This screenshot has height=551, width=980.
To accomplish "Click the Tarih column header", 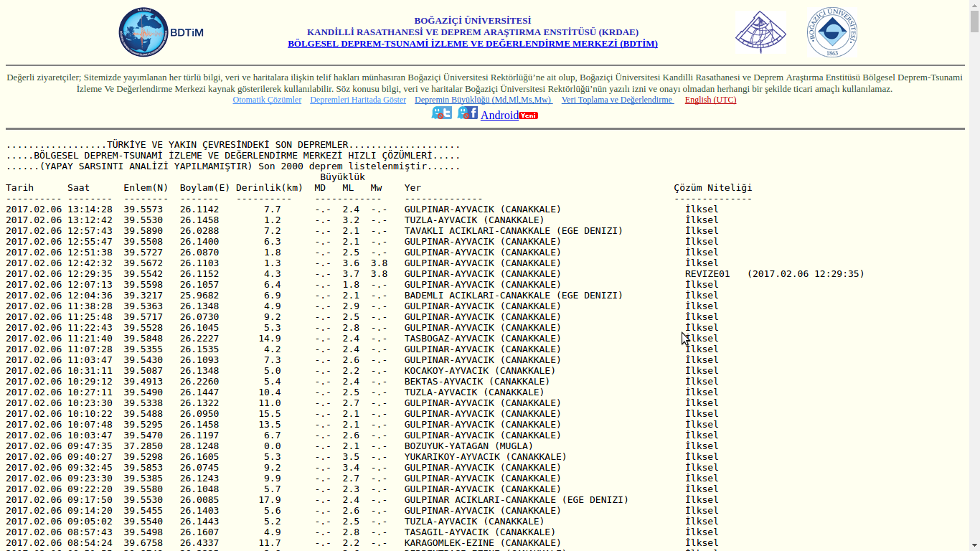I will [x=20, y=188].
